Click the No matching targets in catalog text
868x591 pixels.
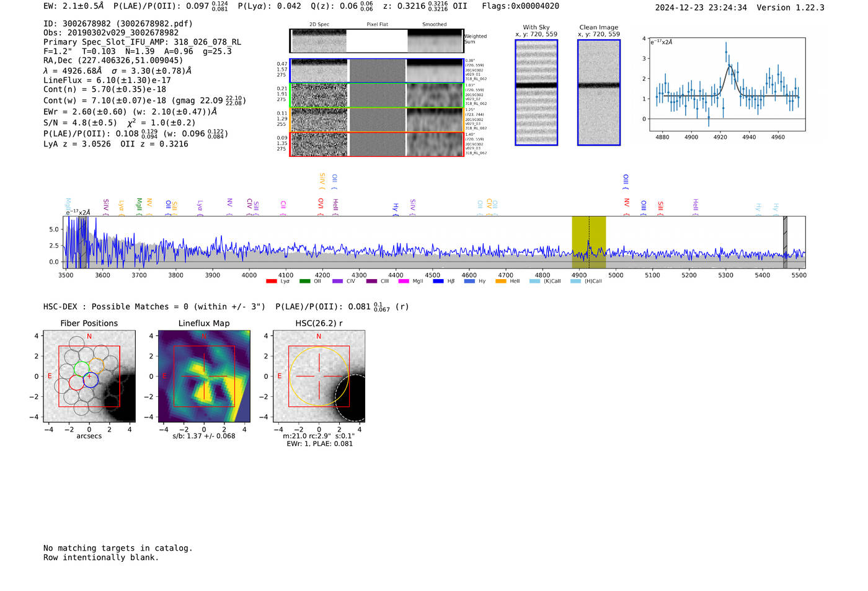click(x=118, y=548)
